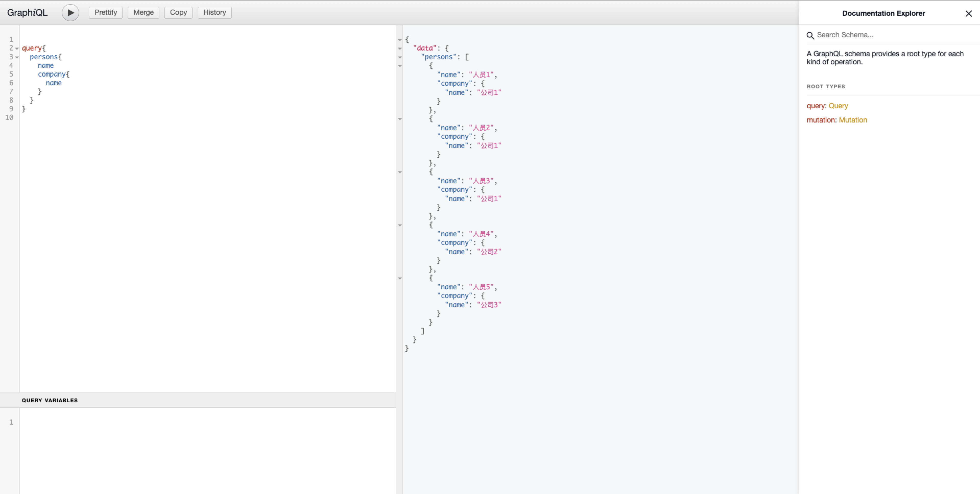Click the Documentation Explorer title

coord(883,13)
